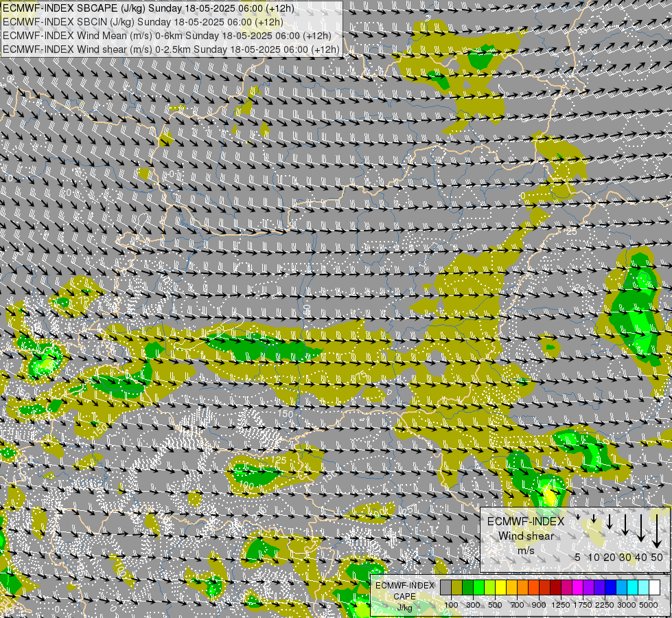
Task: Pick the lime yellow-green CAPE legend swatch
Action: (x=490, y=587)
